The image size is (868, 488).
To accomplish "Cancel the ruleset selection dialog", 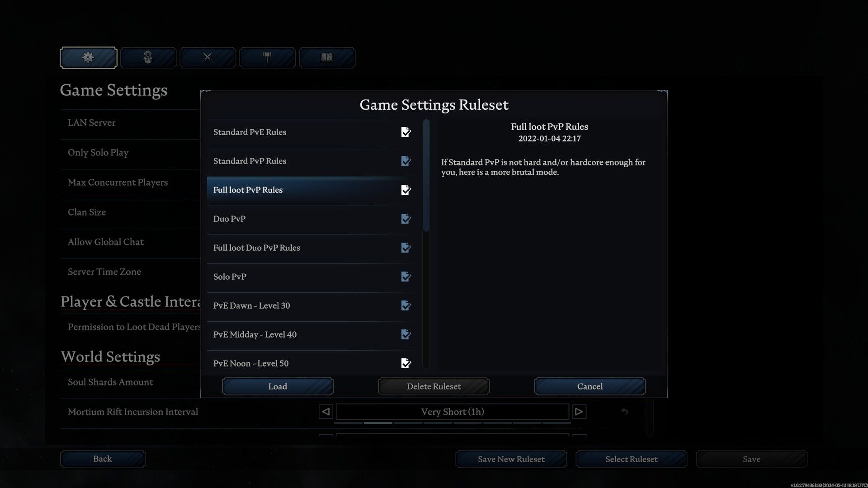I will 590,386.
